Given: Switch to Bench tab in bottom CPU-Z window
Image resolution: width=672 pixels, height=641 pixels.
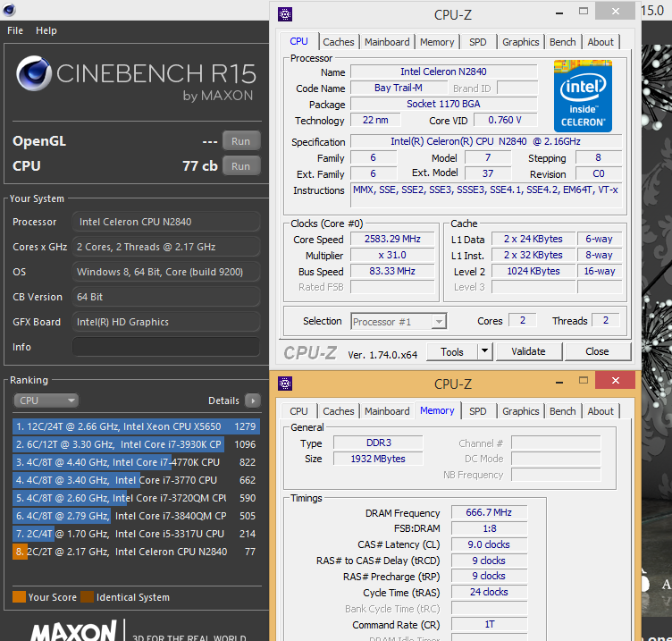Looking at the screenshot, I should point(562,411).
